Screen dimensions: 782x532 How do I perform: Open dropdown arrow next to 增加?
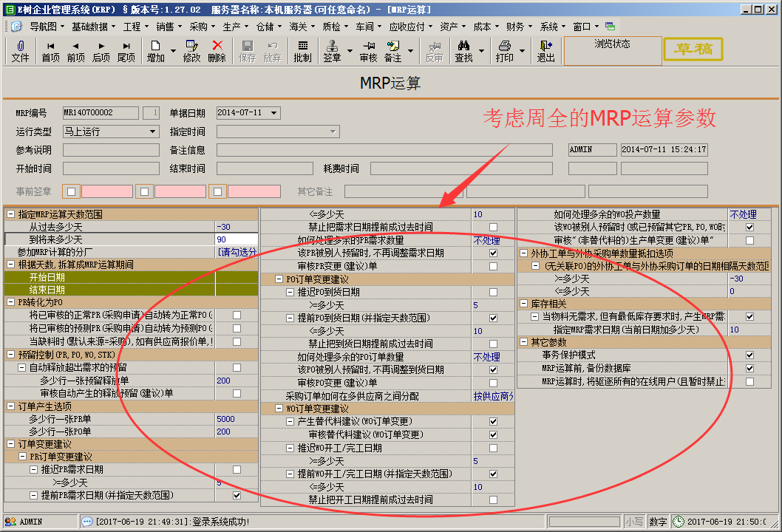pyautogui.click(x=173, y=51)
